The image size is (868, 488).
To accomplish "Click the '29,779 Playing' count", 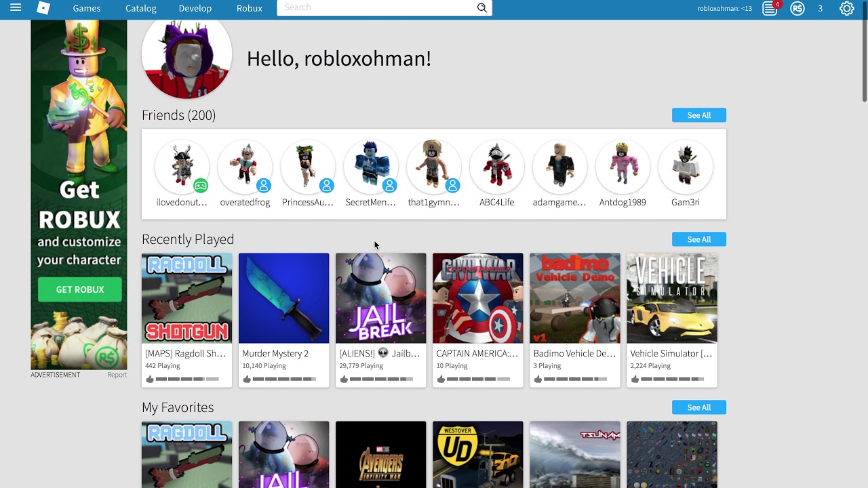I will [x=361, y=366].
